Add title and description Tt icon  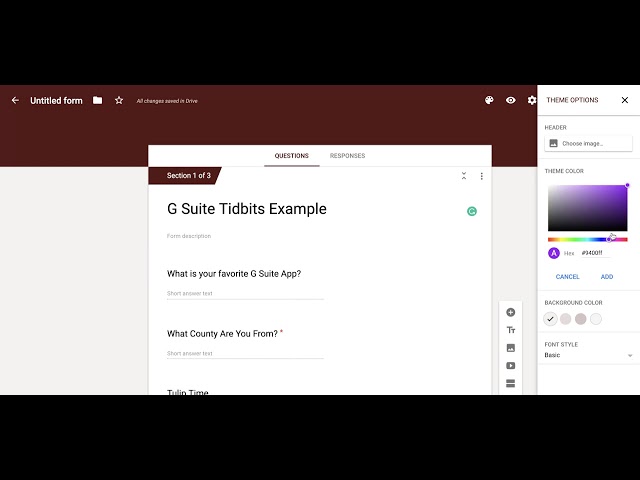[x=511, y=330]
